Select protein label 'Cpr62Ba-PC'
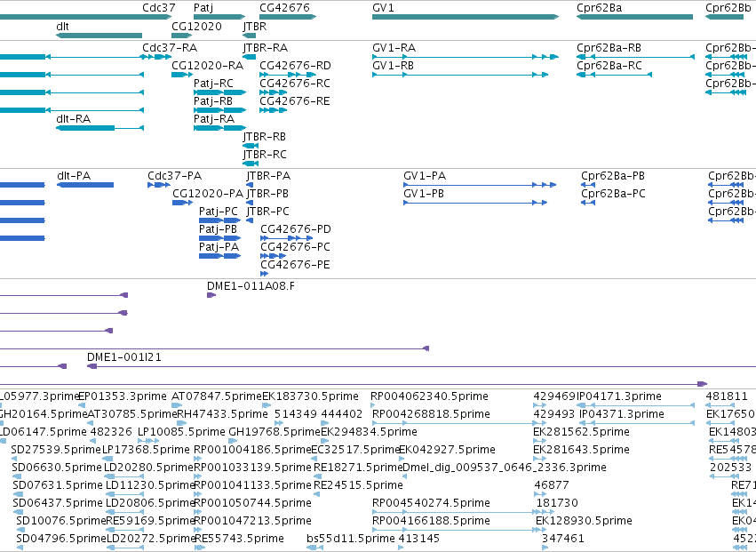Viewport: 756px width, 552px height. point(613,194)
